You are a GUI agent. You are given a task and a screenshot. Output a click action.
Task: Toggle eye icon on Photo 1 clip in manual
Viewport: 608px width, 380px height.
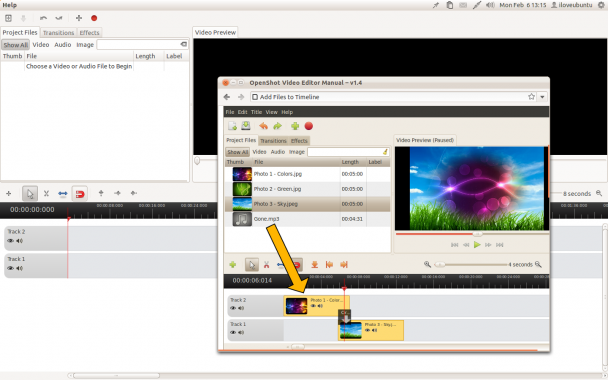pyautogui.click(x=313, y=306)
